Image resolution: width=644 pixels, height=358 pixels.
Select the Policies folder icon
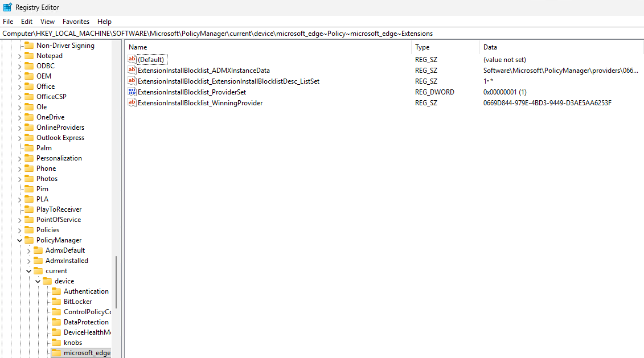tap(29, 230)
